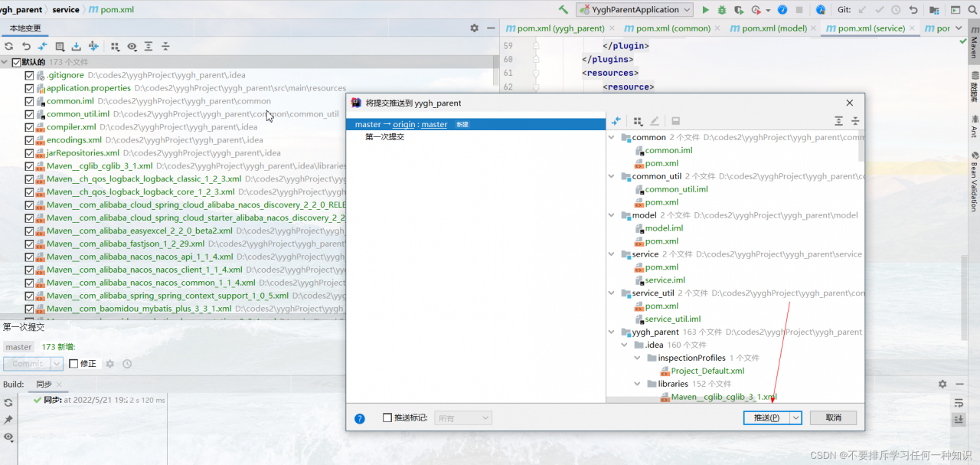This screenshot has height=465, width=980.
Task: Expand all icon in commit panel toolbar
Action: coord(149,47)
